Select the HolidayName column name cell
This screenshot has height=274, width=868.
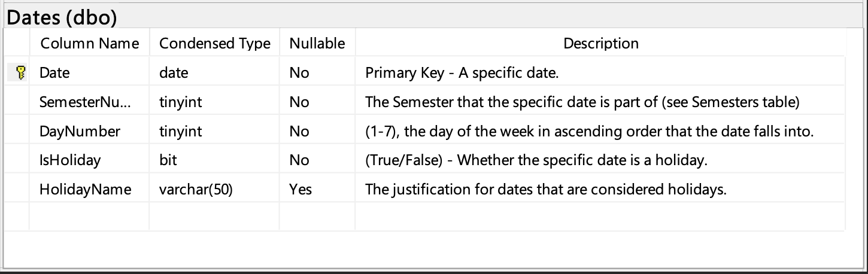[x=85, y=190]
